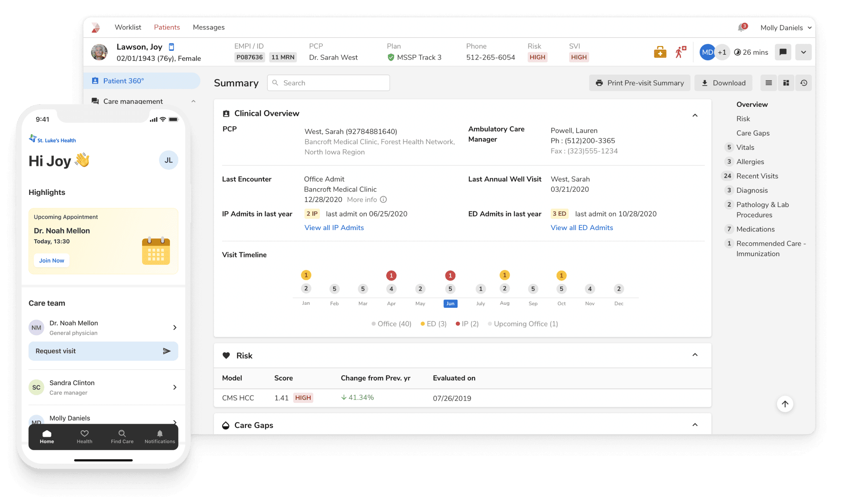Click scroll-to-top arrow button
Viewport: 843px width, 504px height.
(785, 404)
